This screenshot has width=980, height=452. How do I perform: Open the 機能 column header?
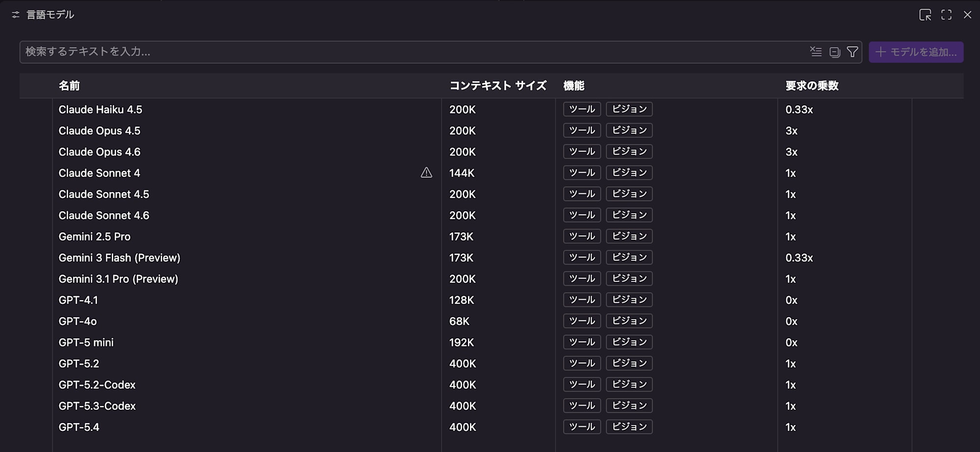pos(574,85)
